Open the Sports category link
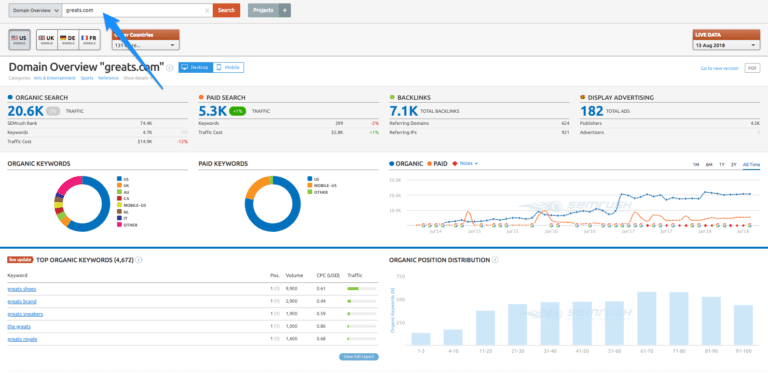 87,78
